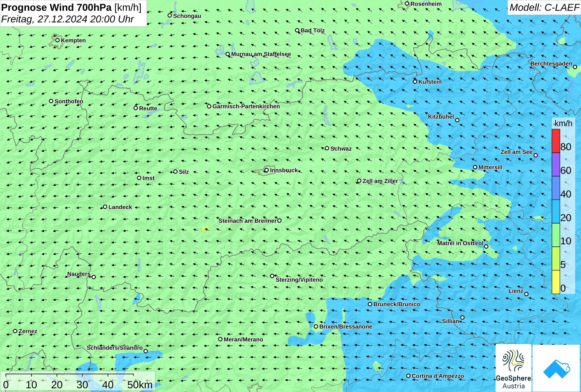Click the Kufstein location marker
The image size is (581, 392).
point(415,82)
